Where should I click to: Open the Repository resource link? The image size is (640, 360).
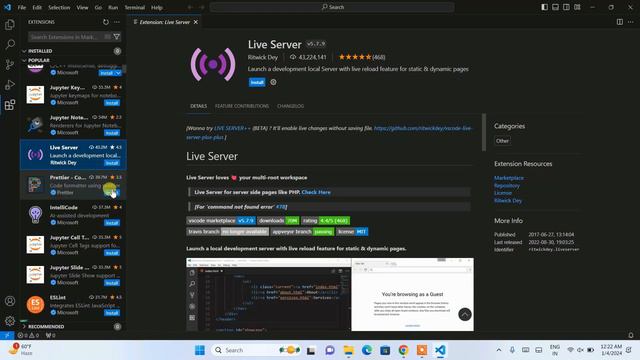507,186
